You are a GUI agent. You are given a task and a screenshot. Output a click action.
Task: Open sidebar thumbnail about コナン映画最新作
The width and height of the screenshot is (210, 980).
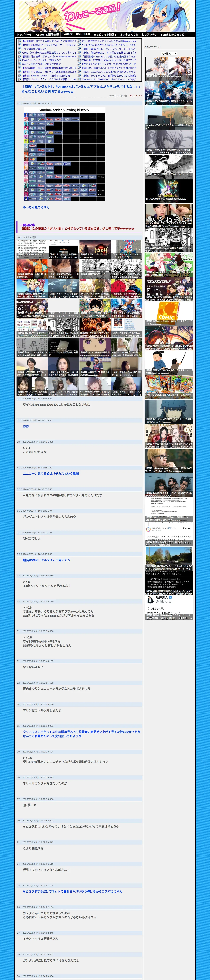(x=168, y=93)
